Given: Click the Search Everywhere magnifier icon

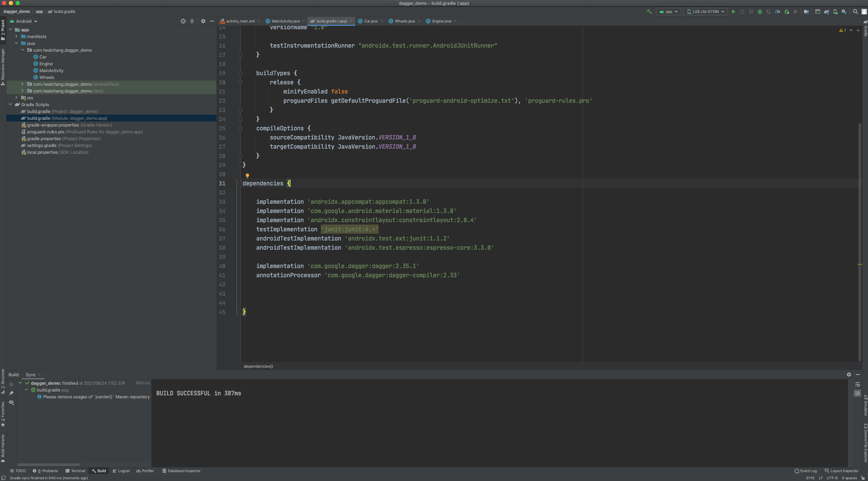Looking at the screenshot, I should [x=855, y=12].
